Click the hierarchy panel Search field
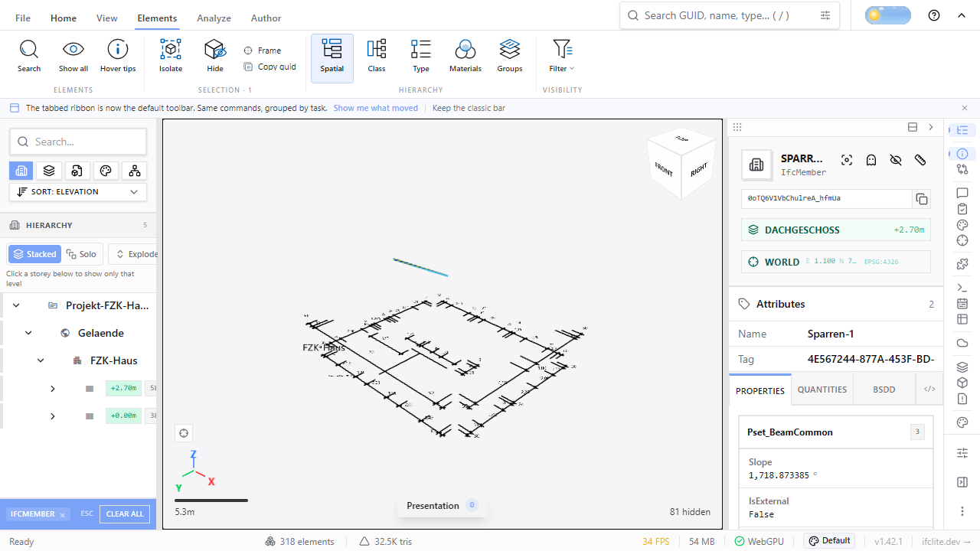 (x=78, y=142)
